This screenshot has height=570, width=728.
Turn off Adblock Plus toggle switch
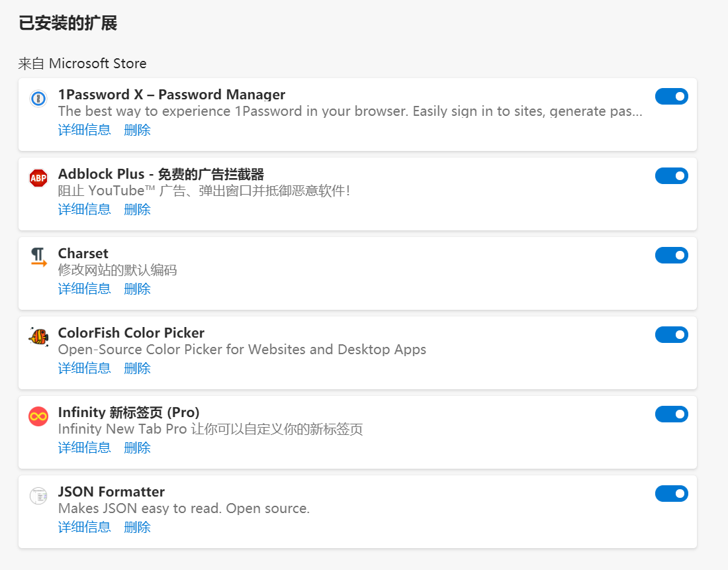tap(671, 175)
